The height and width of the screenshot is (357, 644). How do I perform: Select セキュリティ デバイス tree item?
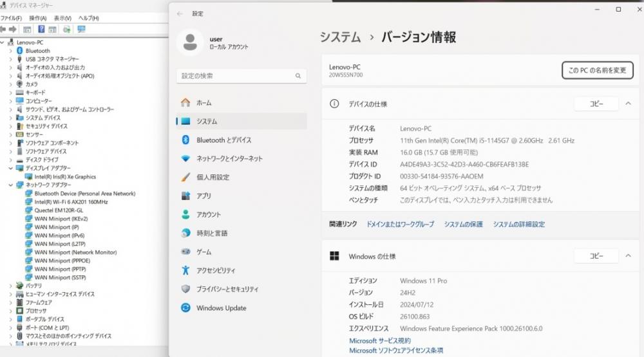(x=46, y=126)
